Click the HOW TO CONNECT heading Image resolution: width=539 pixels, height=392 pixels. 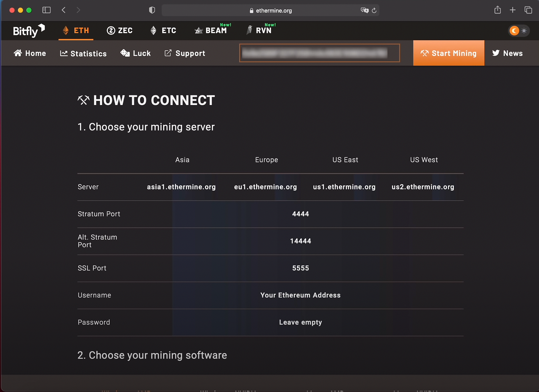pyautogui.click(x=146, y=100)
